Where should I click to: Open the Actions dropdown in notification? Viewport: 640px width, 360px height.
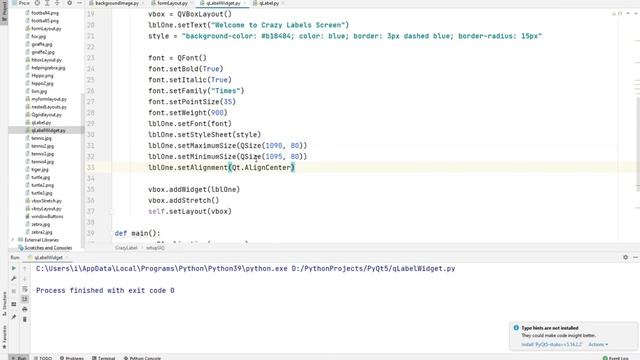point(598,344)
